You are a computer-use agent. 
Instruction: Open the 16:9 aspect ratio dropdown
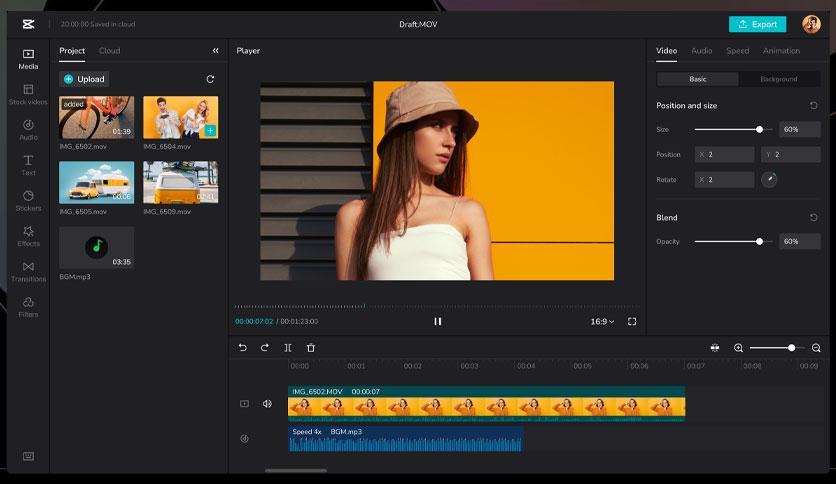point(602,321)
